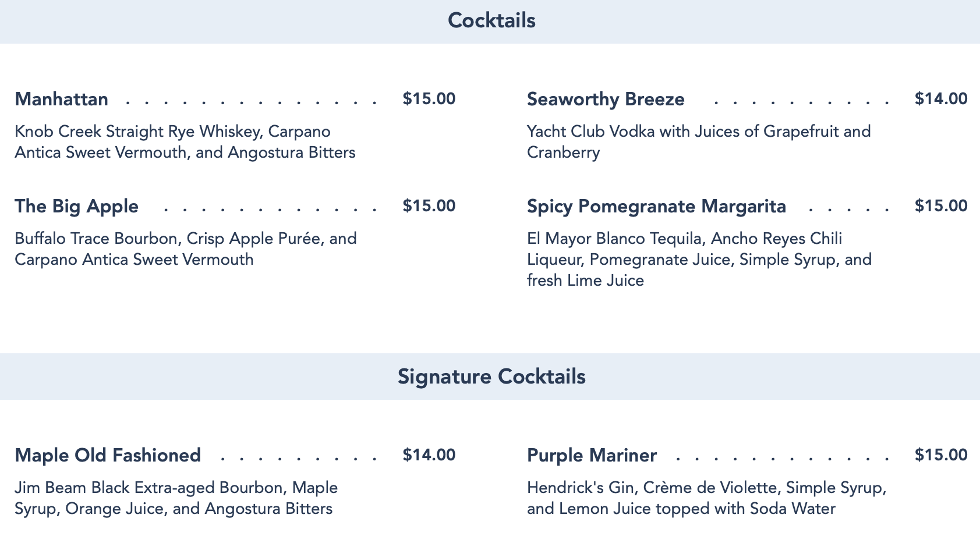Choose The Big Apple cocktail title
980x543 pixels.
pyautogui.click(x=77, y=207)
